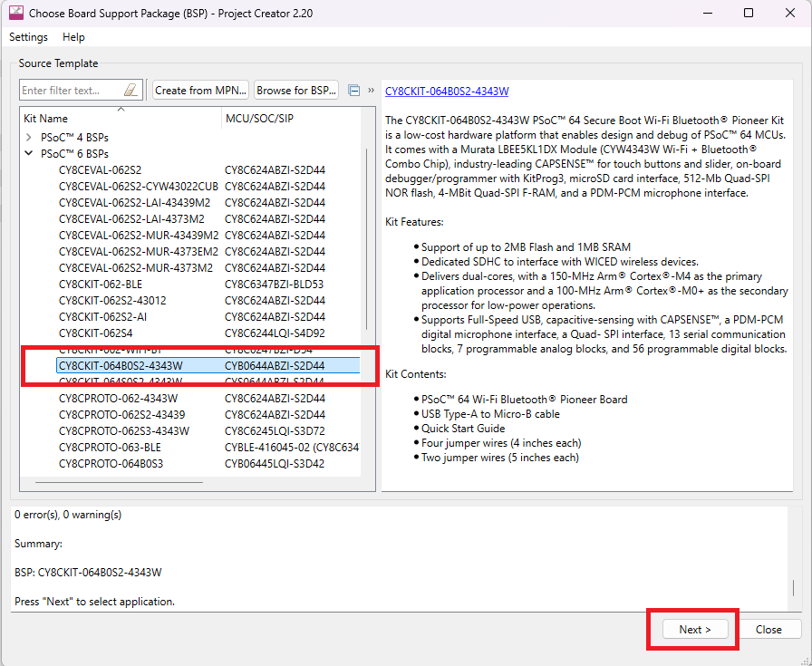
Task: Click the kit list vertical scrollbar
Action: point(367,238)
